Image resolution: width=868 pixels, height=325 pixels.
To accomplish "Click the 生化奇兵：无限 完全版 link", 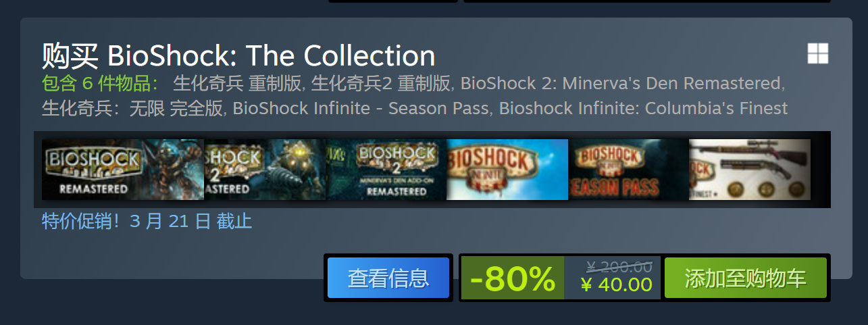I will 132,108.
